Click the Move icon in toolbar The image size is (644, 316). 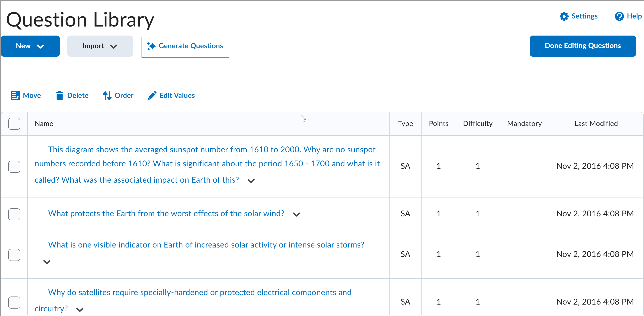tap(15, 96)
